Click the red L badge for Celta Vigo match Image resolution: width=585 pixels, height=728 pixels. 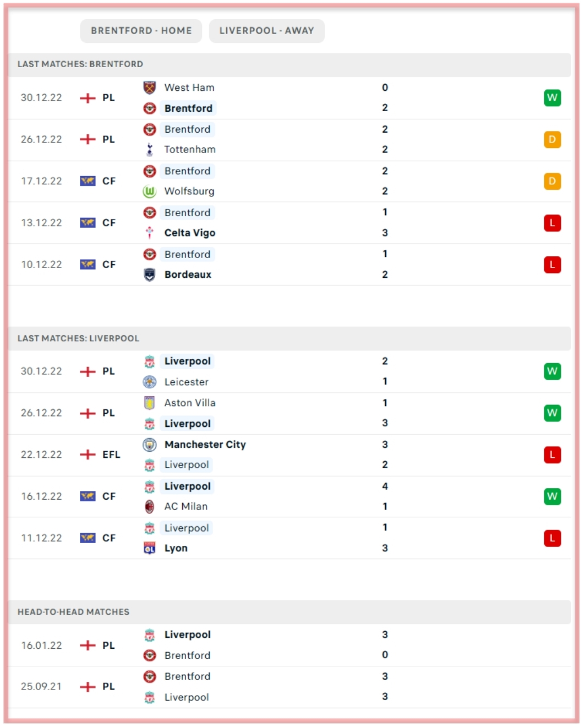tap(552, 223)
